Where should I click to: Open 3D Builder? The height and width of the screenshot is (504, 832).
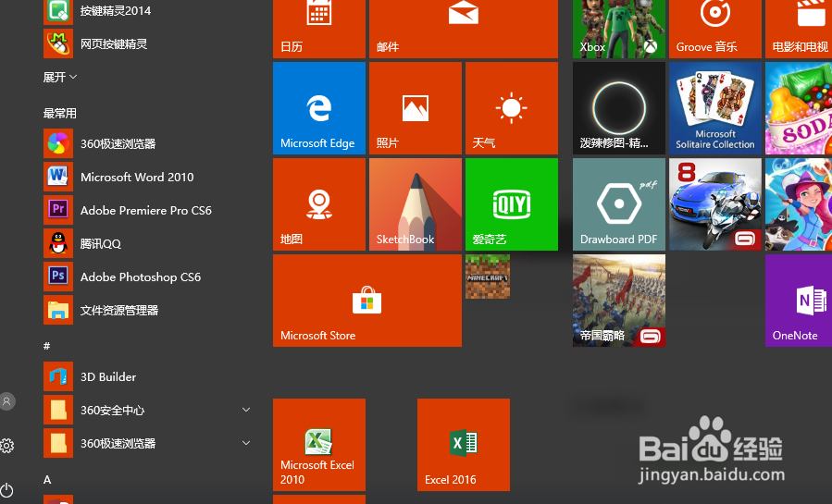pos(149,376)
